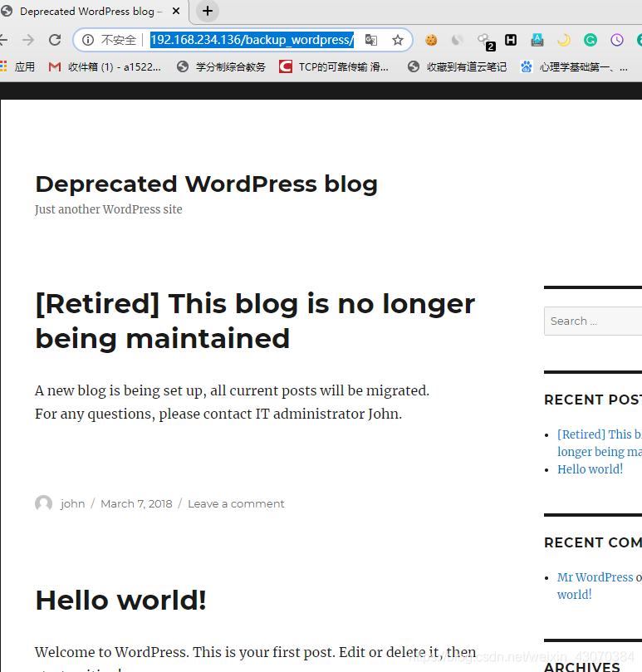Open the green Grammarly extension icon

click(591, 40)
